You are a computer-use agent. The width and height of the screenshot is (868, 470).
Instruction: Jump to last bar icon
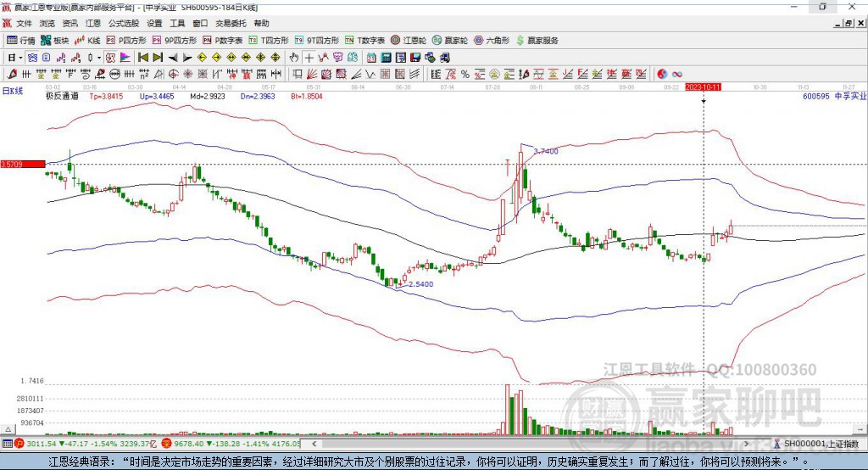158,58
